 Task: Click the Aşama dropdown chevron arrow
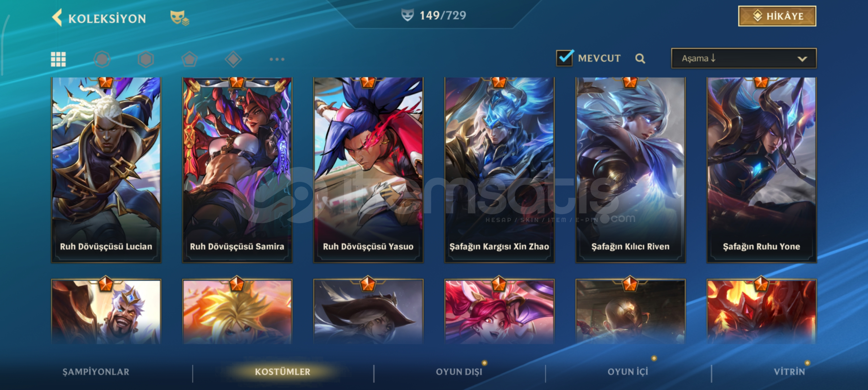[802, 59]
